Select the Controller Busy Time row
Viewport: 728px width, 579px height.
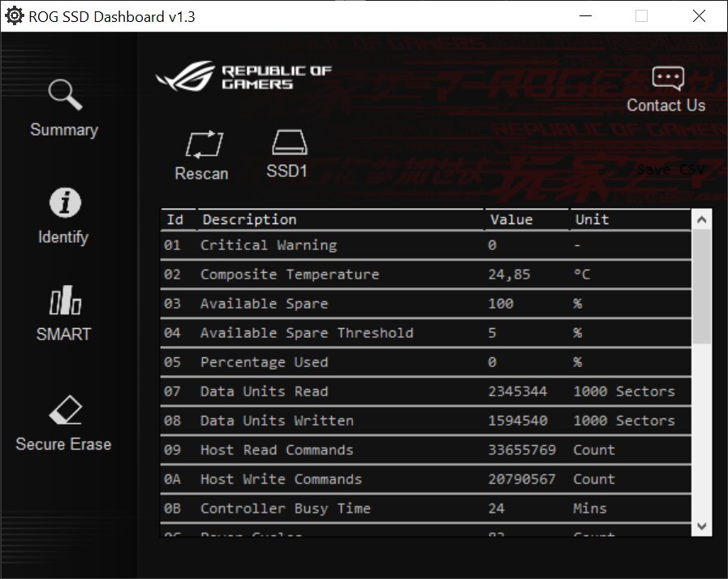click(426, 509)
